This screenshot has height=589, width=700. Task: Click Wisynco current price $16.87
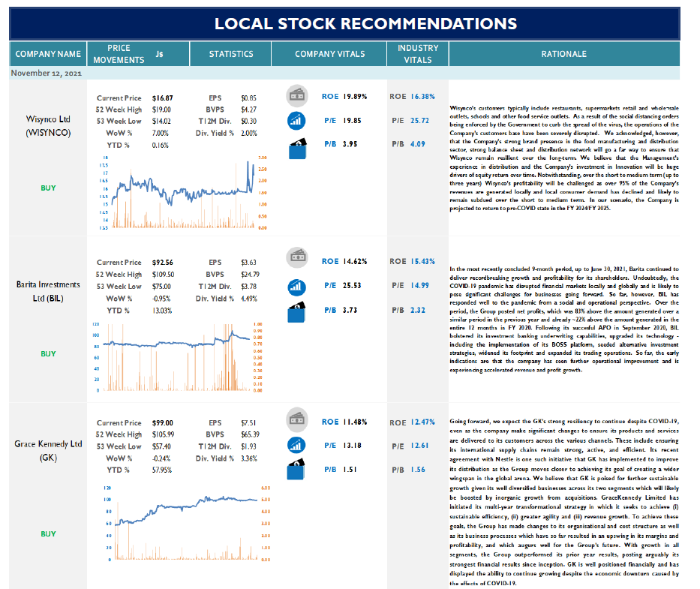click(x=163, y=98)
